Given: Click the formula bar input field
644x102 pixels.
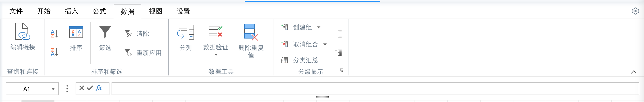Looking at the screenshot, I should coord(375,89).
